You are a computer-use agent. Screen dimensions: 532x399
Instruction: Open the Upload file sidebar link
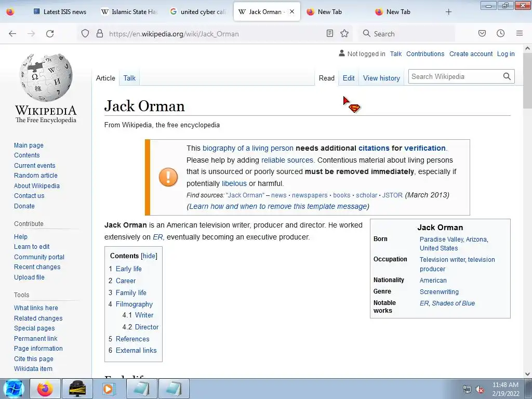click(29, 277)
